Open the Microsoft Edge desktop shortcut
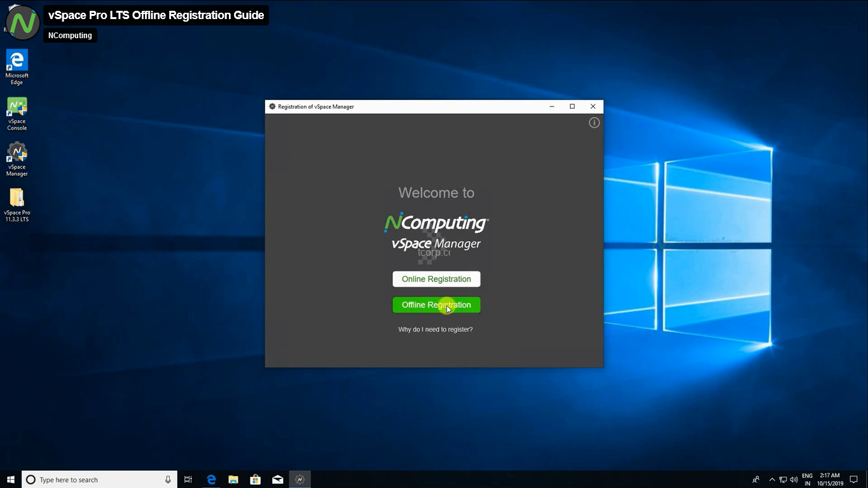The height and width of the screenshot is (488, 868). (x=17, y=67)
